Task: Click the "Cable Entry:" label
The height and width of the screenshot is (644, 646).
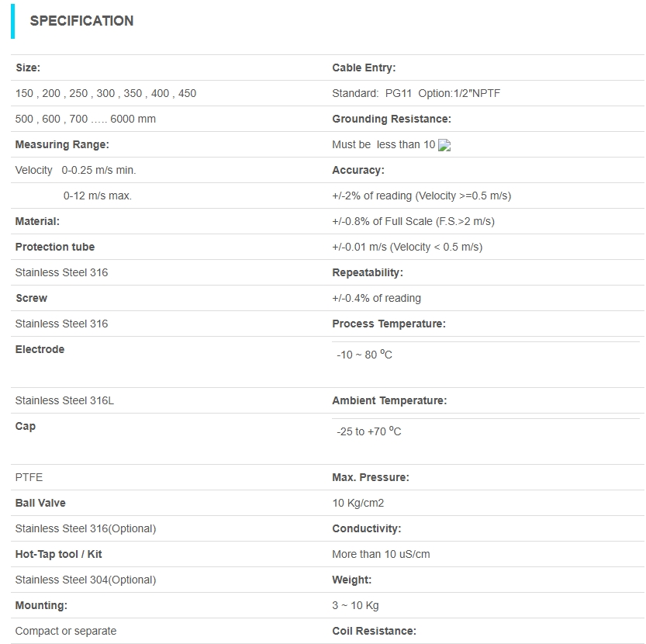Action: (x=364, y=68)
